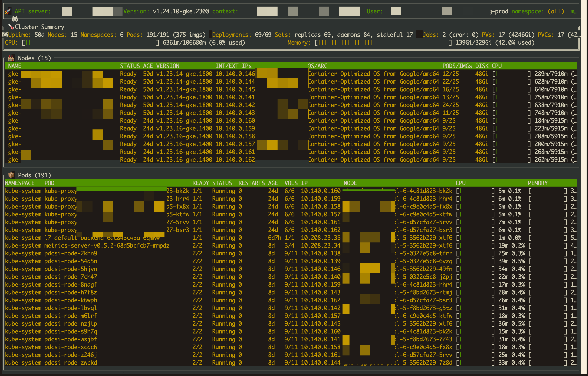This screenshot has width=588, height=376.
Task: Click the Uptime: 50d value
Action: tap(26, 35)
